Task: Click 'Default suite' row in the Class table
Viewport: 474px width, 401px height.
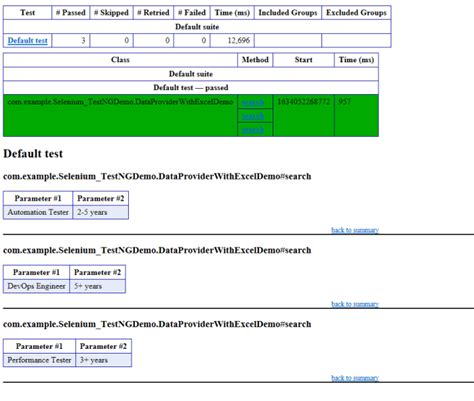Action: [x=191, y=74]
